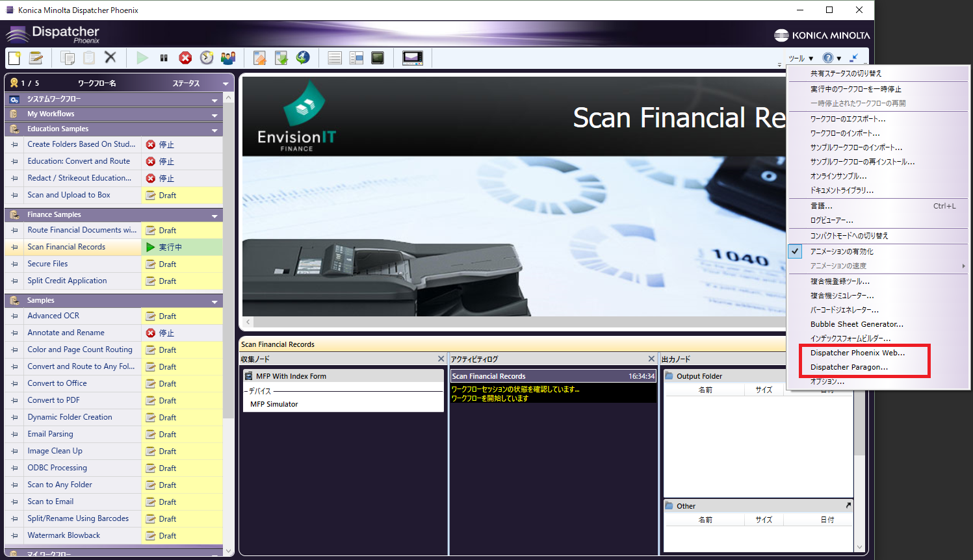Click the globe web toolbar icon
This screenshot has height=560, width=973.
(x=303, y=58)
